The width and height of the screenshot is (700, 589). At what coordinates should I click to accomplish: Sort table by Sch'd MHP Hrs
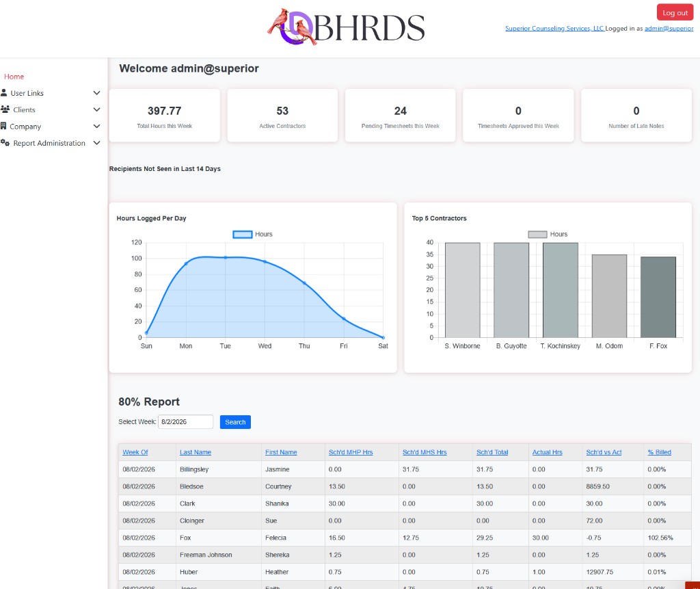351,452
